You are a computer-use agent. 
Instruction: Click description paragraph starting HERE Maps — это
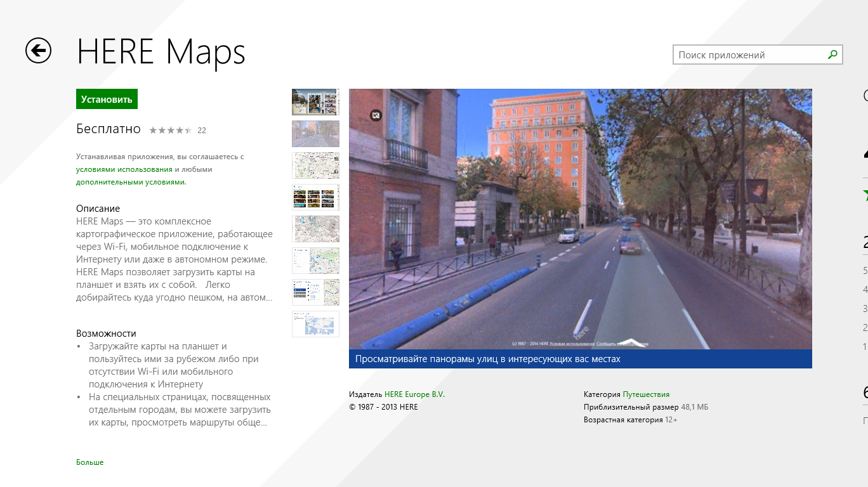tap(174, 259)
